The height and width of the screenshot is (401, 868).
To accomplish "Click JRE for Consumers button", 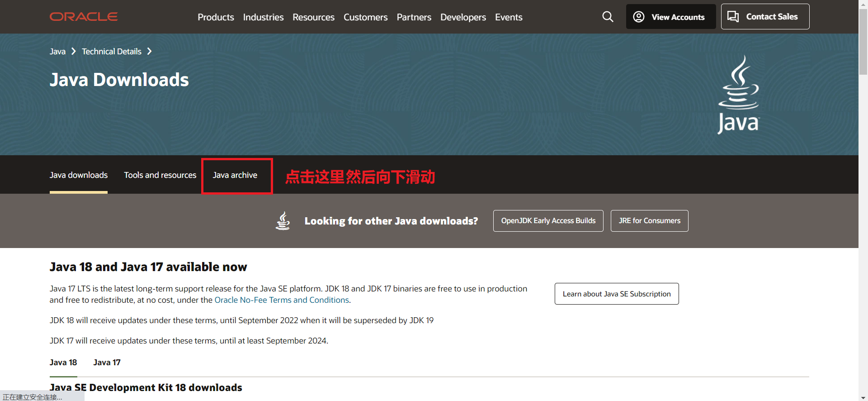I will point(649,221).
